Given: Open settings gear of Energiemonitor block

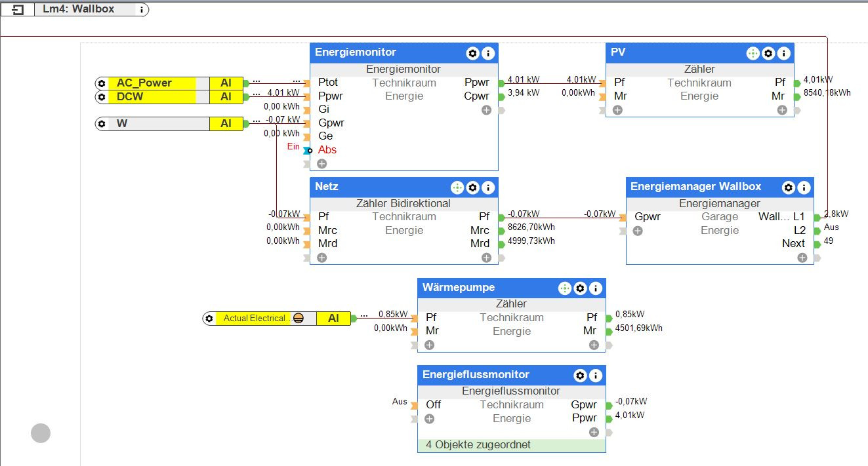Looking at the screenshot, I should tap(472, 53).
